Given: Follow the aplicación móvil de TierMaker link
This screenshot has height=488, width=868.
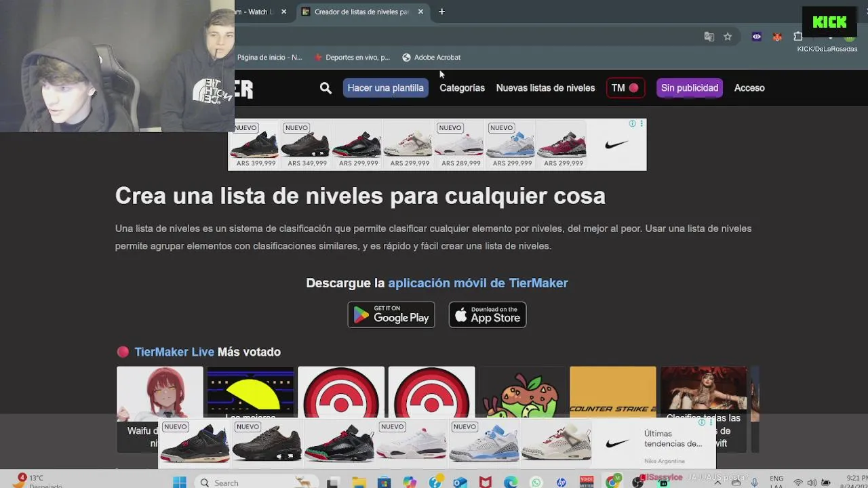Looking at the screenshot, I should tap(478, 283).
